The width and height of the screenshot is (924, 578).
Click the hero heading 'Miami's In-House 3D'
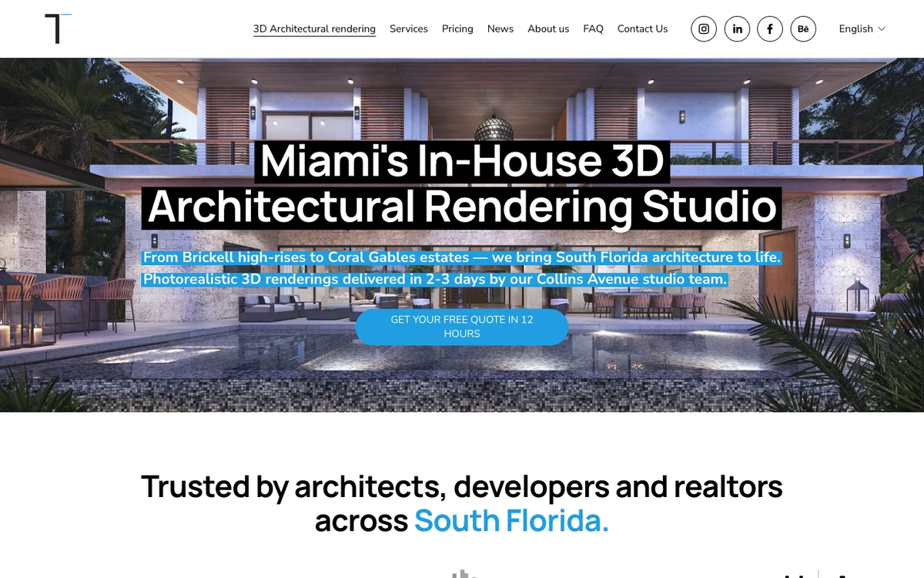[x=462, y=161]
